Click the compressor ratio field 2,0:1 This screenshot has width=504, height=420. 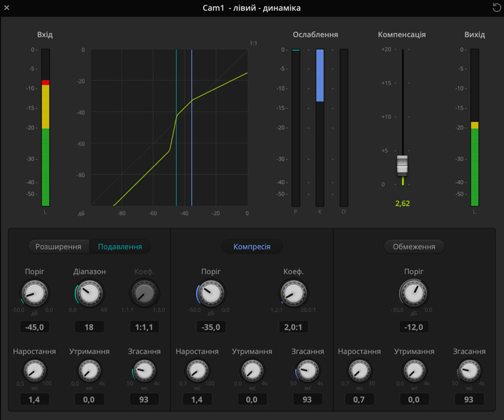[x=293, y=327]
